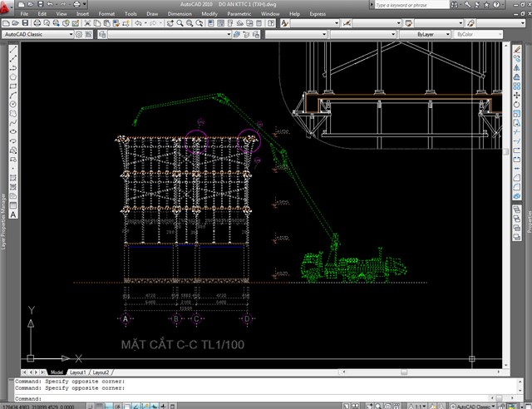
Task: Open the AutoCAD application menu button
Action: point(5,7)
